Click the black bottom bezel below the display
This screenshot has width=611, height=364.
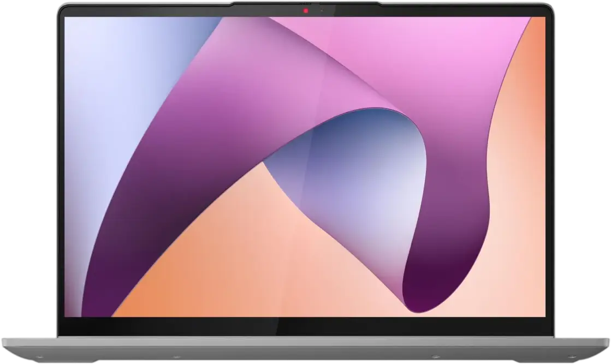306,326
